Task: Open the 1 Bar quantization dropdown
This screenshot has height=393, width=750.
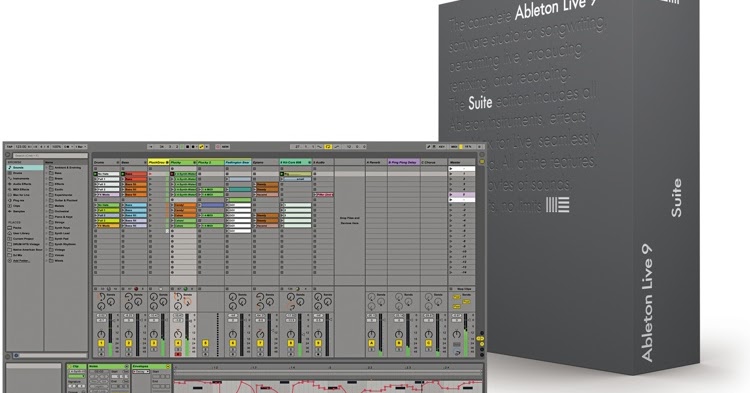Action: point(81,147)
